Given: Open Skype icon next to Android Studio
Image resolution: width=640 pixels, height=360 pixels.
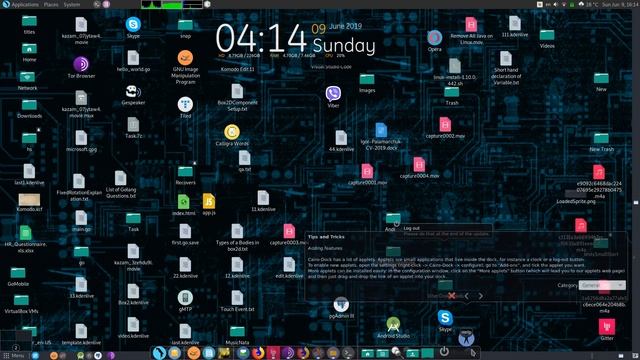Looking at the screenshot, I should click(x=445, y=318).
